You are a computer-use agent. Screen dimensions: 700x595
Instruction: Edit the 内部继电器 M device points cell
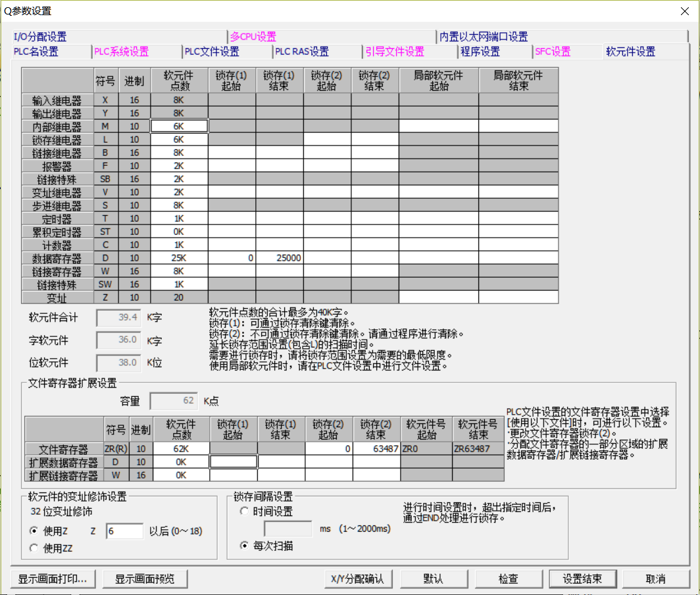coord(180,126)
